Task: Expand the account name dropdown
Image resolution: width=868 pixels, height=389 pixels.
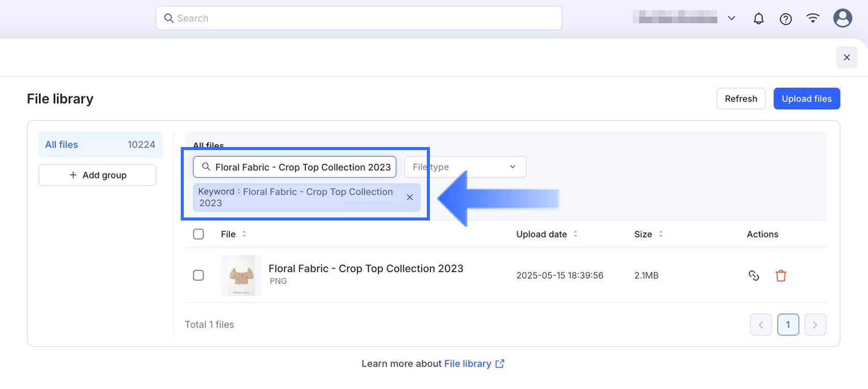Action: (731, 18)
